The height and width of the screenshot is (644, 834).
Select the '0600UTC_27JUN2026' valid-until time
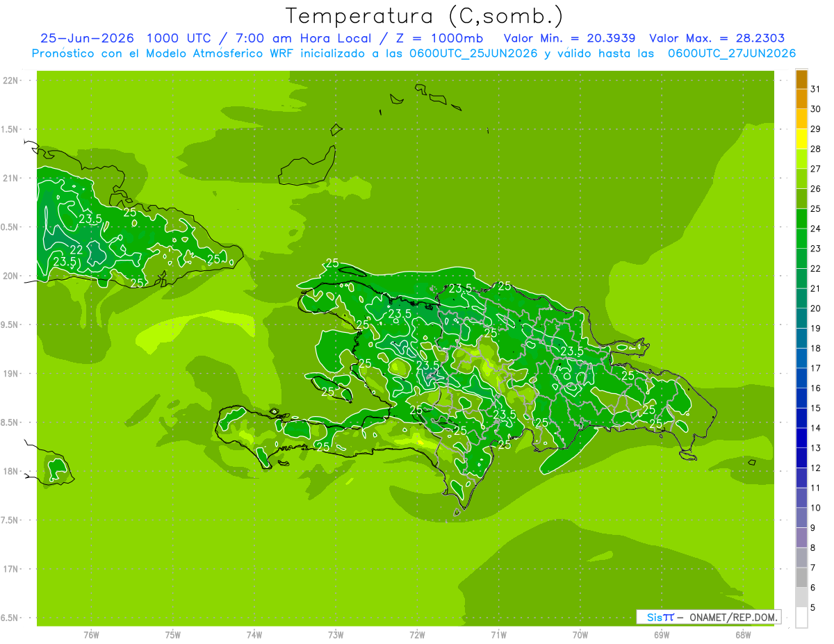[732, 53]
